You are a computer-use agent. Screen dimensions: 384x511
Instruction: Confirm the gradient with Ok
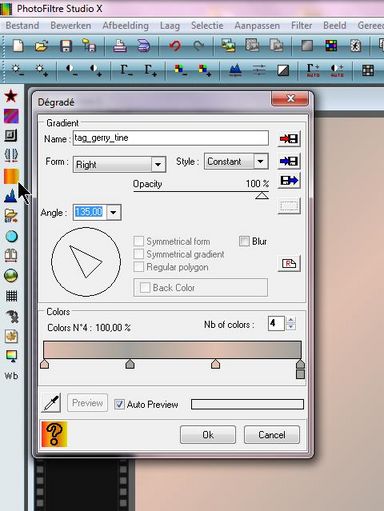click(208, 435)
